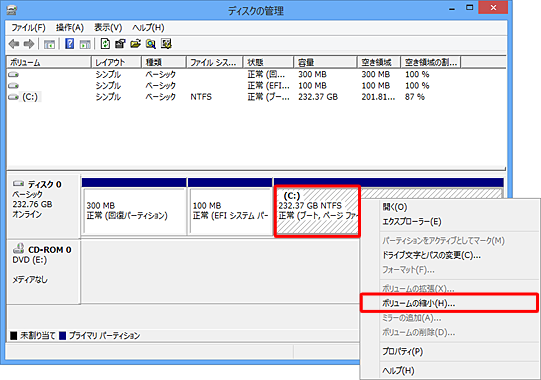Sort by the 容量 column header
The image size is (541, 380).
coord(325,62)
